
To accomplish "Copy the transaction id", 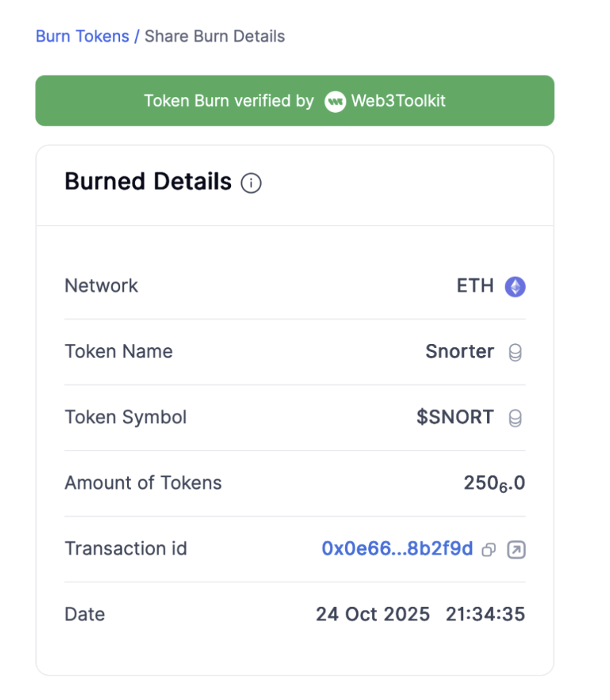I will (488, 550).
